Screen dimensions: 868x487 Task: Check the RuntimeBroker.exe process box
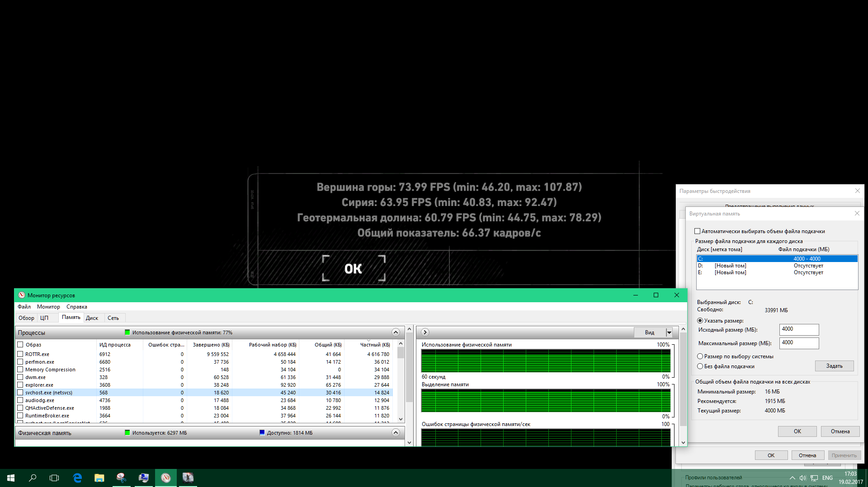coord(20,416)
